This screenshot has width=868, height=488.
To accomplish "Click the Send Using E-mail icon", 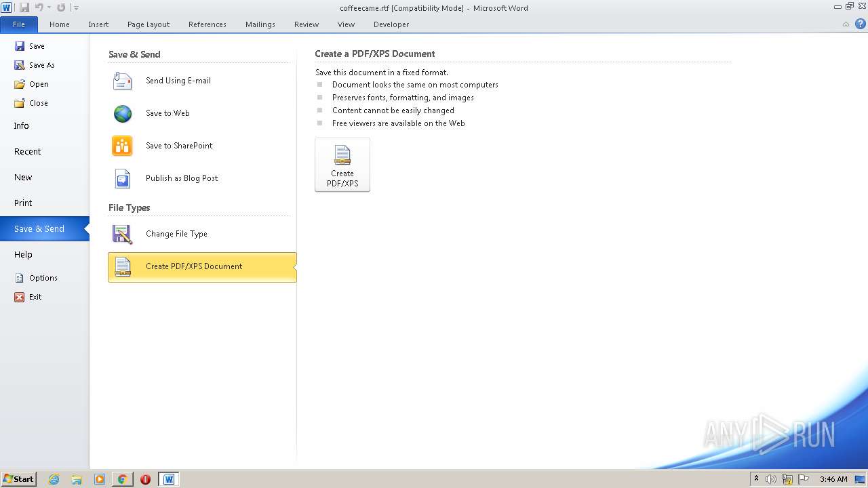I will click(x=123, y=81).
